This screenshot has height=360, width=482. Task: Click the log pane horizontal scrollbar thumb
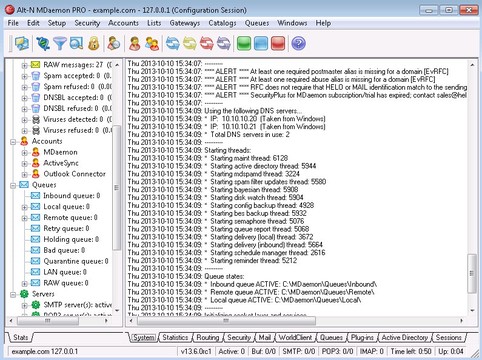point(226,321)
